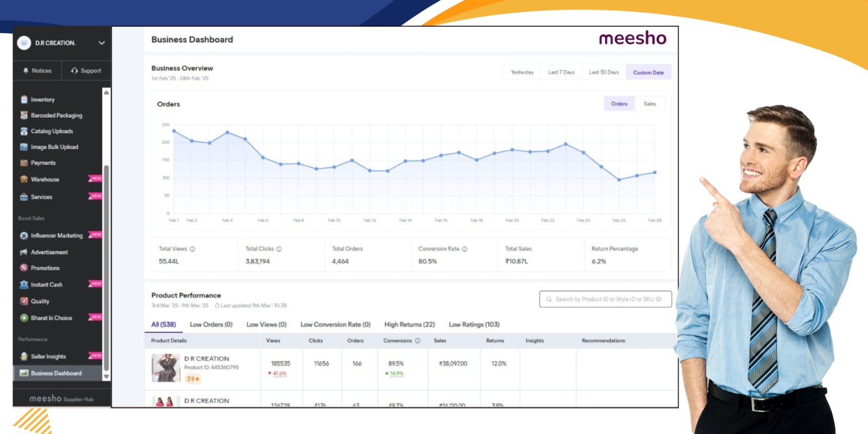This screenshot has height=434, width=868.
Task: Click the product search input field
Action: (605, 299)
